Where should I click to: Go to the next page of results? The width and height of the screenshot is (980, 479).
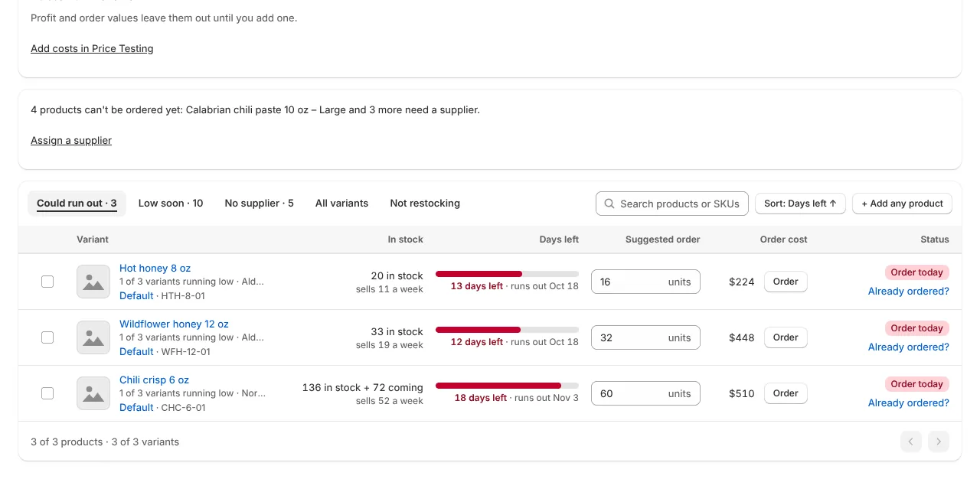coord(939,442)
